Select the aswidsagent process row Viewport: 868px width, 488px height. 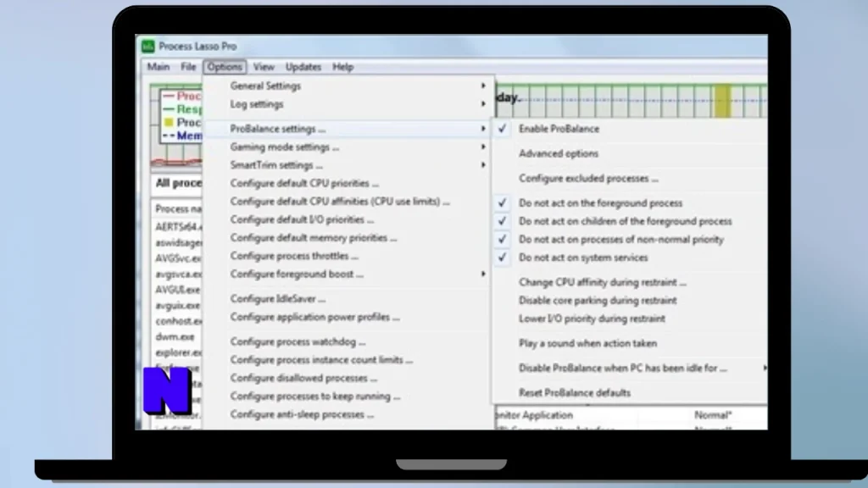pyautogui.click(x=178, y=243)
